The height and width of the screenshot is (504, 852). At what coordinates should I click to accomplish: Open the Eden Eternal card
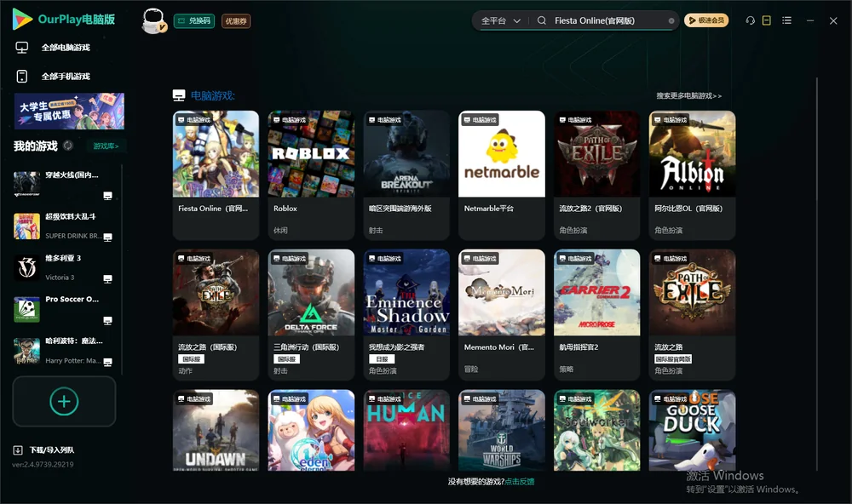(311, 430)
